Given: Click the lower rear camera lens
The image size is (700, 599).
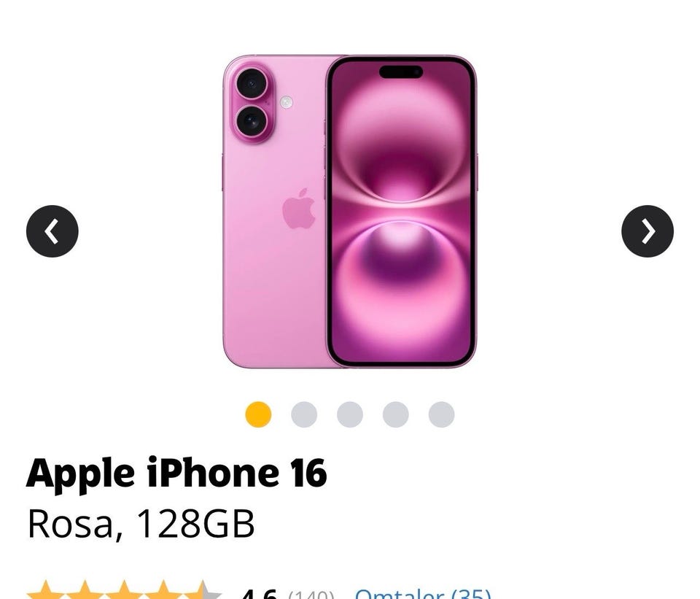Looking at the screenshot, I should (252, 120).
